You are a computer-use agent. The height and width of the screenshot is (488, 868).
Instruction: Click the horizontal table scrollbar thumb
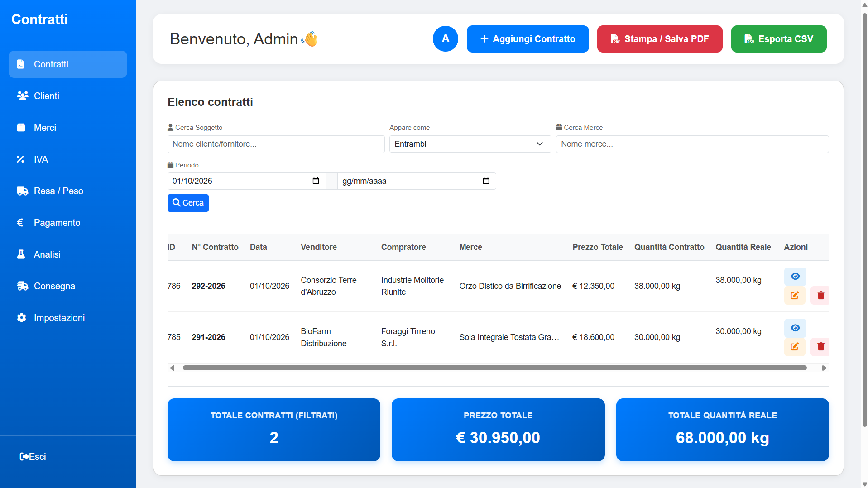coord(494,368)
